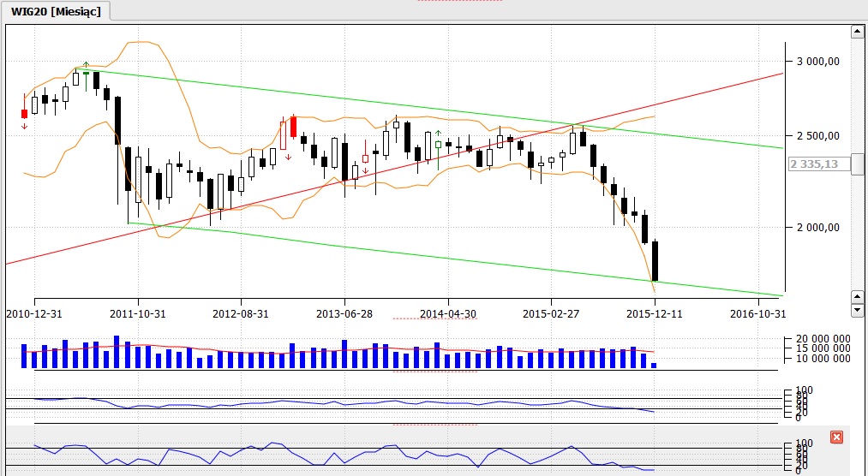This screenshot has height=476, width=868.
Task: Close the bottom oscillator indicator panel
Action: pyautogui.click(x=836, y=437)
